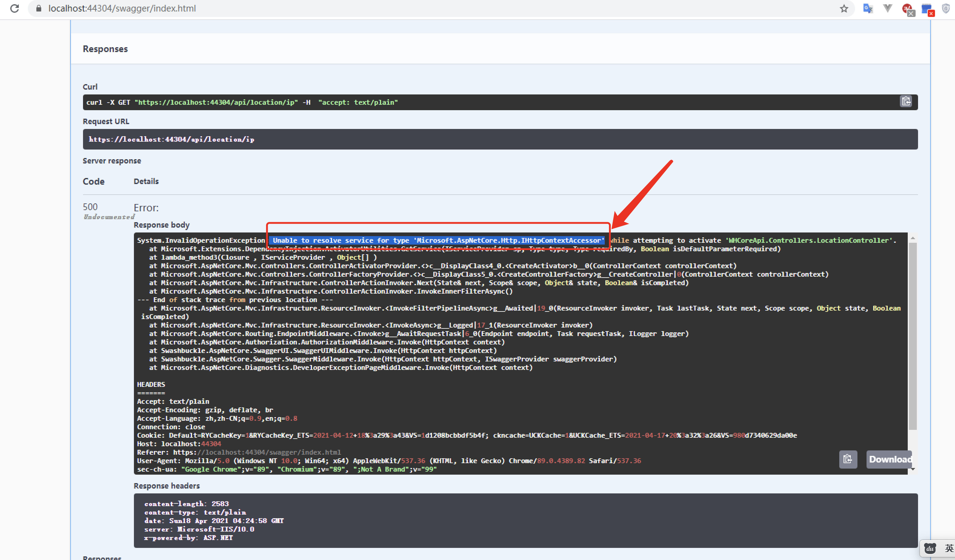The image size is (955, 560).
Task: Open the shield extension icon
Action: coord(946,9)
